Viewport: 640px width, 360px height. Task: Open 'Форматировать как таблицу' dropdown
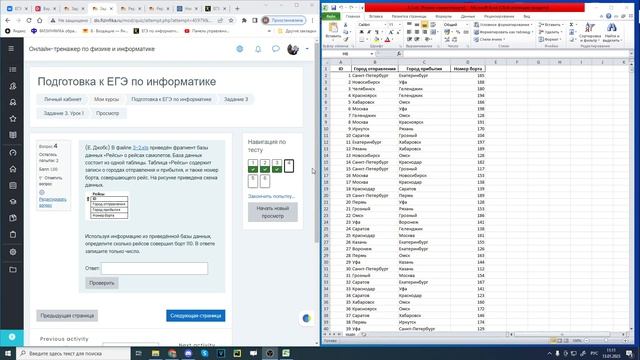pos(504,32)
